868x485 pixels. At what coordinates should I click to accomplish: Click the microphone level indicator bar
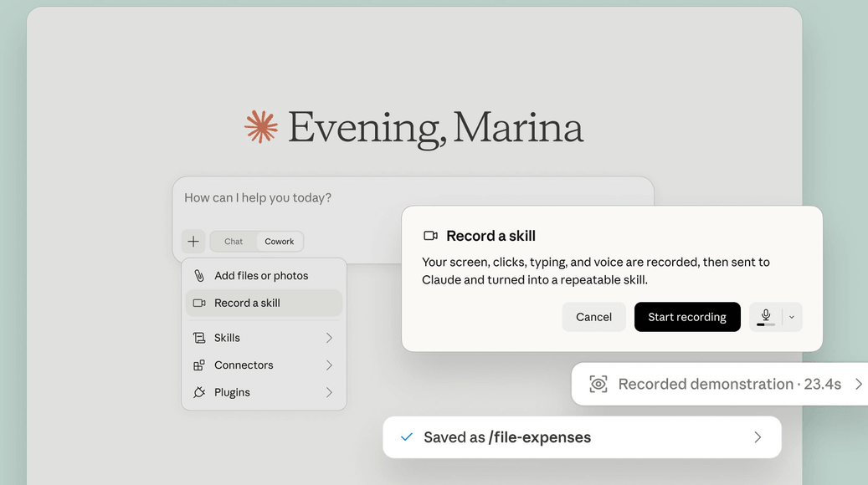(x=766, y=324)
